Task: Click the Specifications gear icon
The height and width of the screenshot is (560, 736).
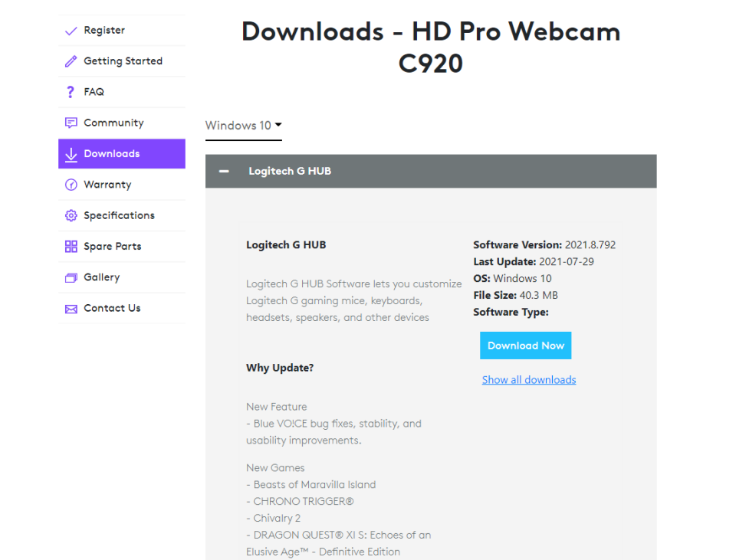Action: tap(71, 215)
